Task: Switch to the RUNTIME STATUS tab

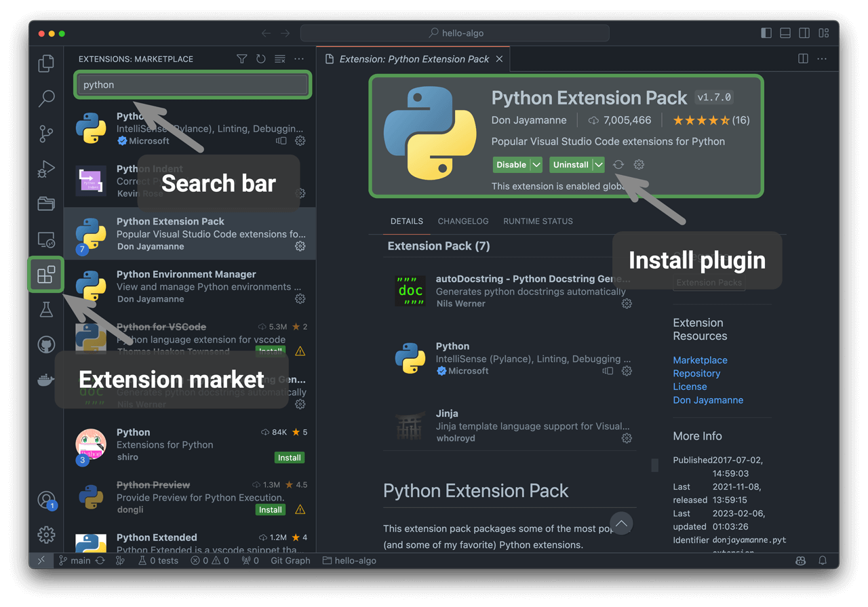Action: pyautogui.click(x=538, y=221)
